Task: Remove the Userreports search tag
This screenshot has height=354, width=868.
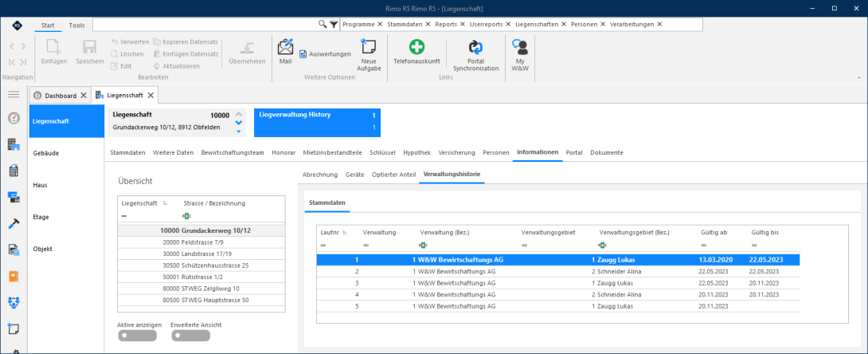Action: [507, 25]
